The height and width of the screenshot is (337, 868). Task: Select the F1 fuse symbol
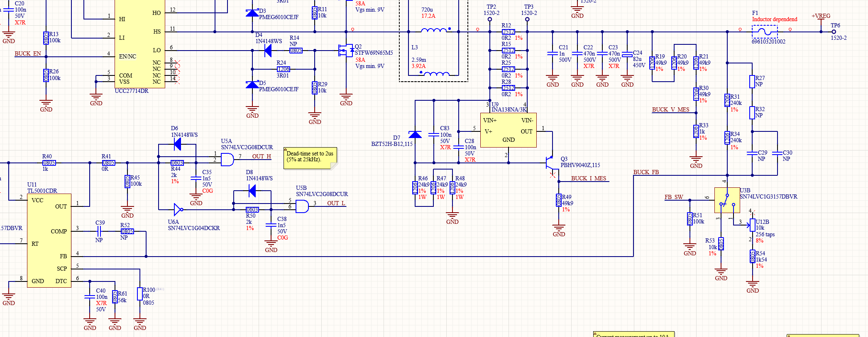tap(765, 32)
